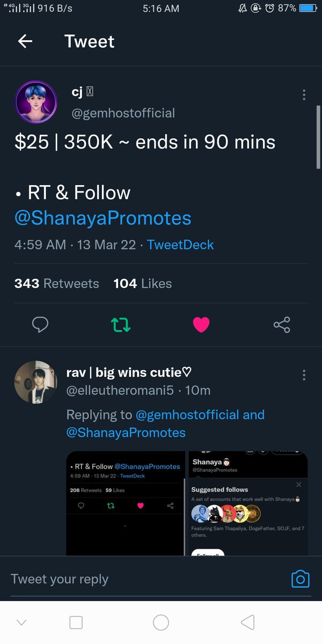This screenshot has height=644, width=322.
Task: Open the @ShanayaPromotes mention in the tweet
Action: point(103,218)
